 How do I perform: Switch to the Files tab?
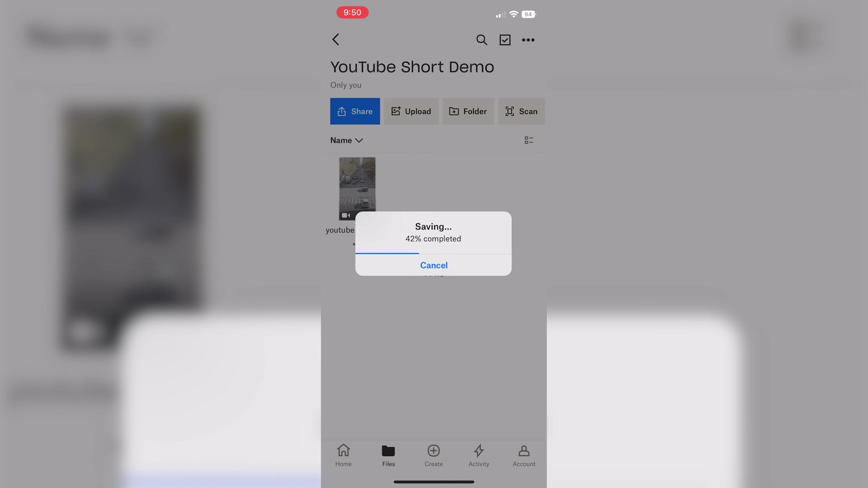pos(388,455)
